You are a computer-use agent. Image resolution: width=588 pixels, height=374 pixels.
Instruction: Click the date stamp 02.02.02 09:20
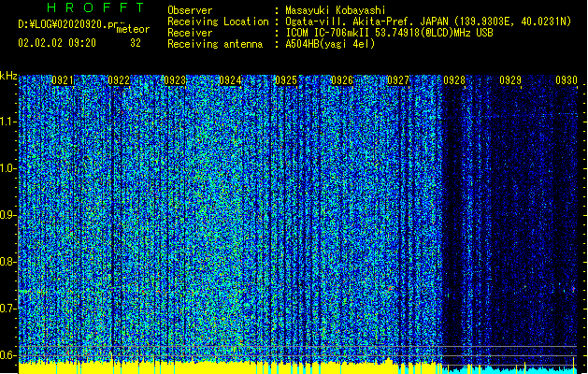click(57, 43)
